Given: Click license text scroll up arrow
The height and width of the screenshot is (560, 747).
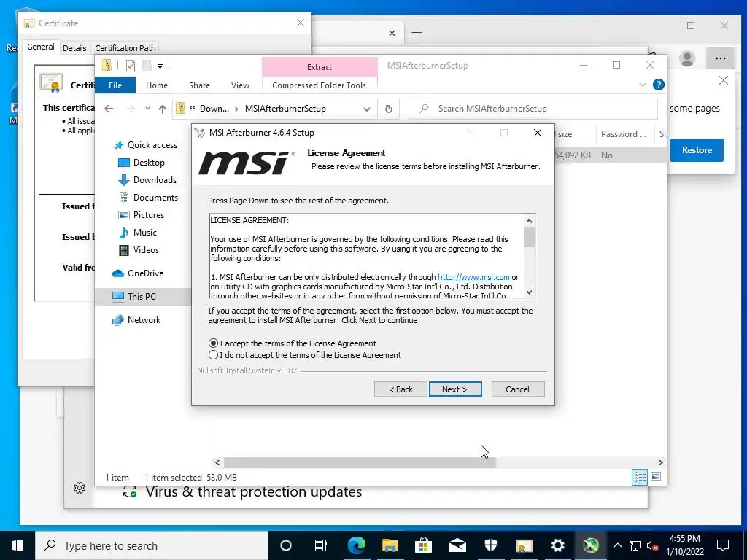Looking at the screenshot, I should coord(529,221).
